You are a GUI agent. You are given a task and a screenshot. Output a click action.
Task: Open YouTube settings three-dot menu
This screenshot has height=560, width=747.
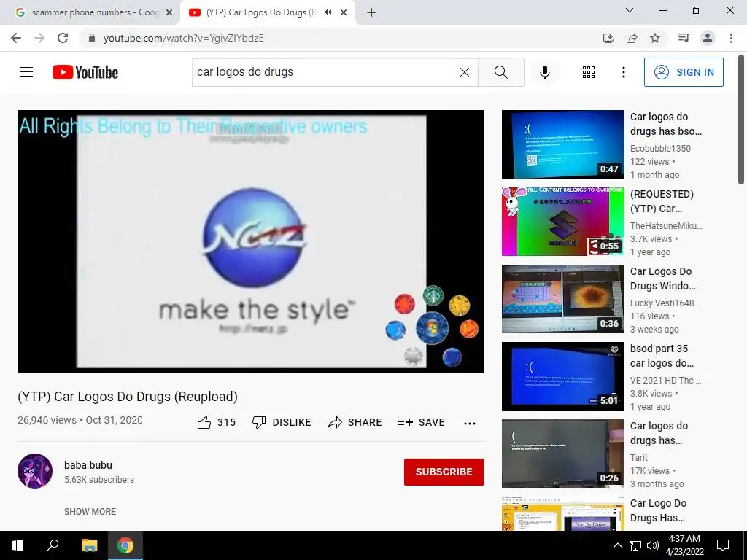pos(623,72)
